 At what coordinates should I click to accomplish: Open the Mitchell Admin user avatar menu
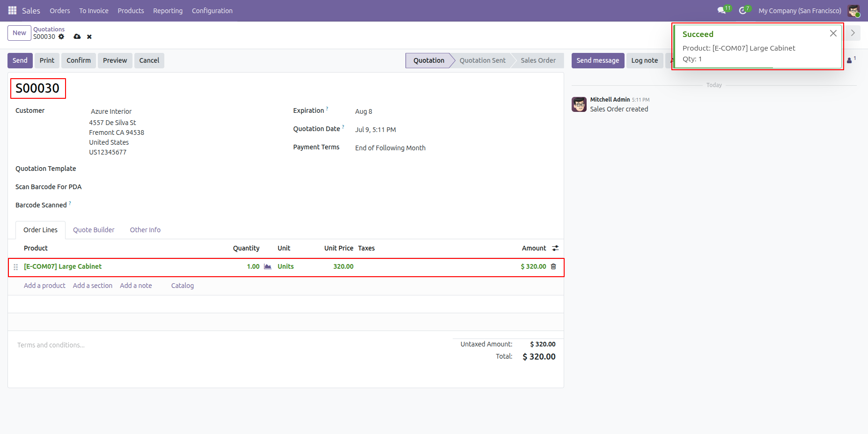coord(853,10)
